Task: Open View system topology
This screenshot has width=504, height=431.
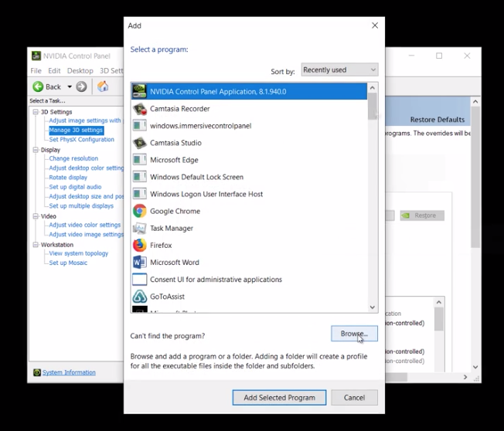Action: [79, 253]
